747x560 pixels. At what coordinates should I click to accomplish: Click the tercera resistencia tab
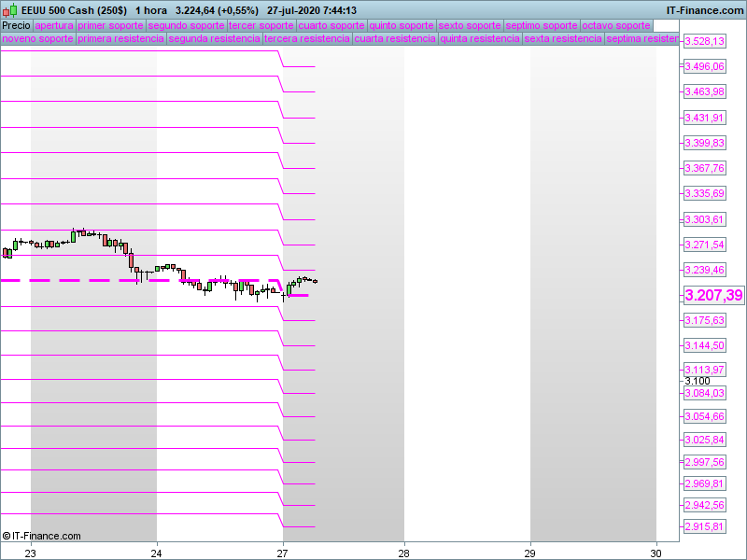pos(307,38)
